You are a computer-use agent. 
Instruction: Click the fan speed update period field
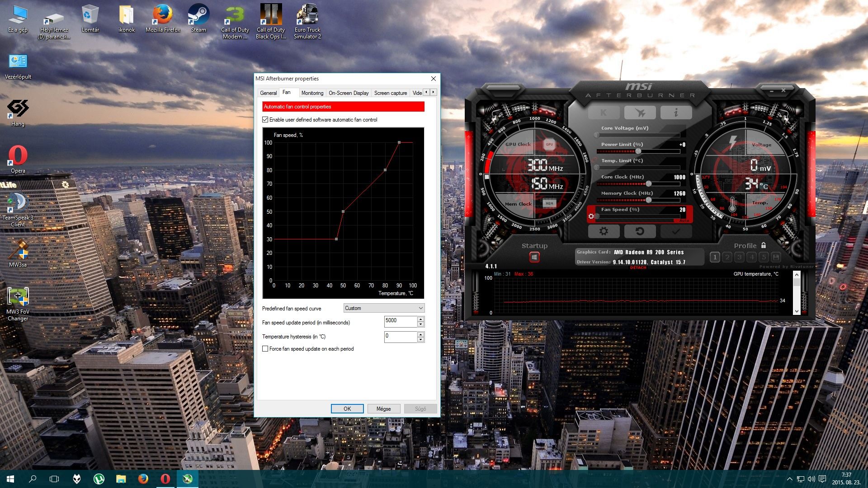(400, 321)
